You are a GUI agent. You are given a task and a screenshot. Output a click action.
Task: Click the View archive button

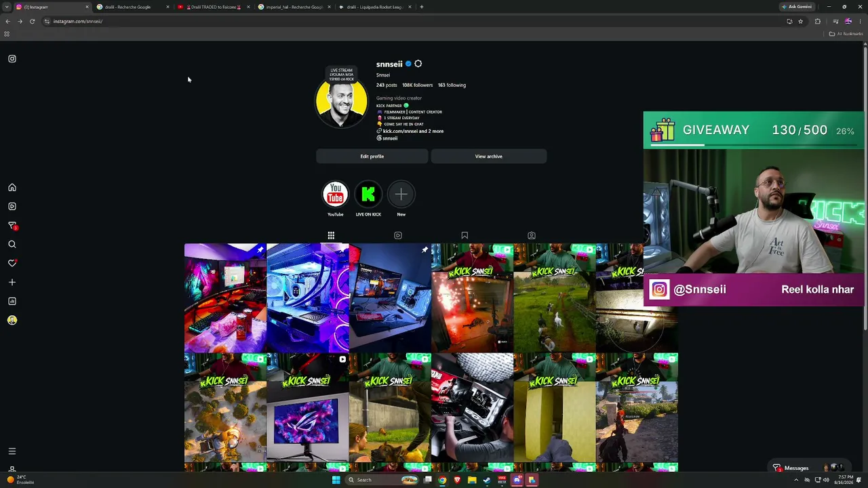488,157
